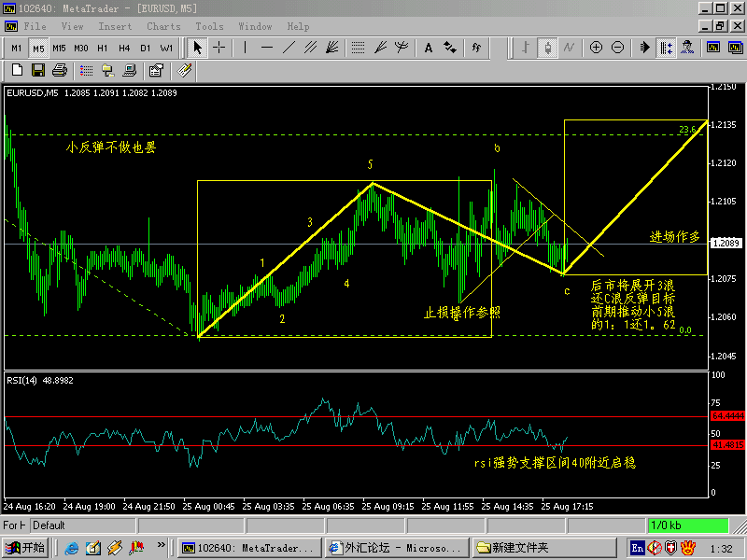Open the View menu
The width and height of the screenshot is (747, 560).
(73, 27)
